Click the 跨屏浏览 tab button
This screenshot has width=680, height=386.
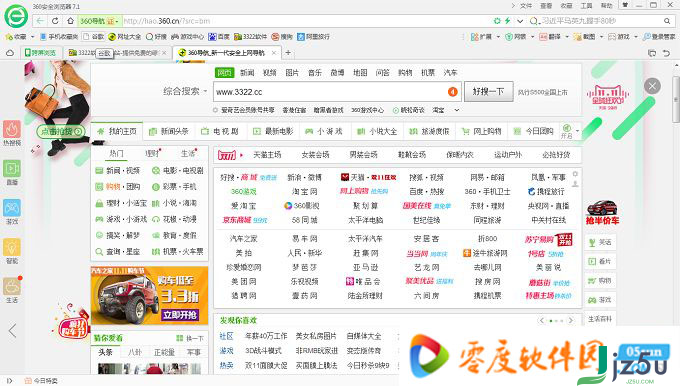tap(41, 53)
